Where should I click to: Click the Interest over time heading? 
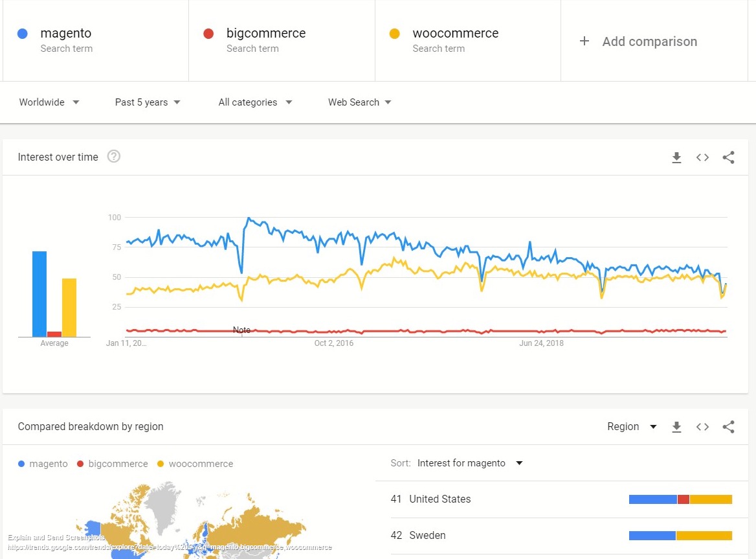click(x=58, y=157)
